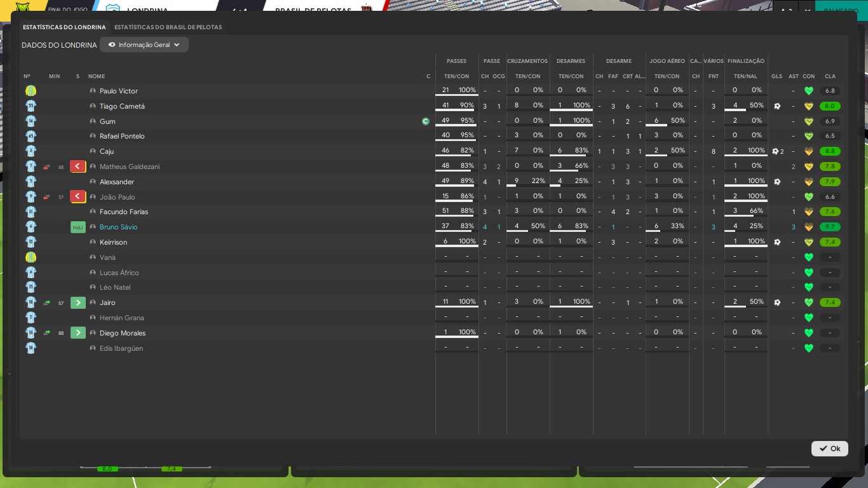
Task: Click Alexsander's 22% crossing accuracy cell
Action: pos(538,181)
